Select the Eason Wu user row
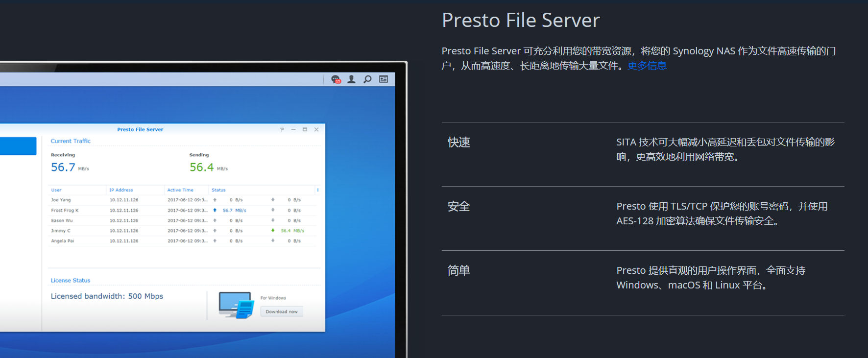 tap(62, 220)
